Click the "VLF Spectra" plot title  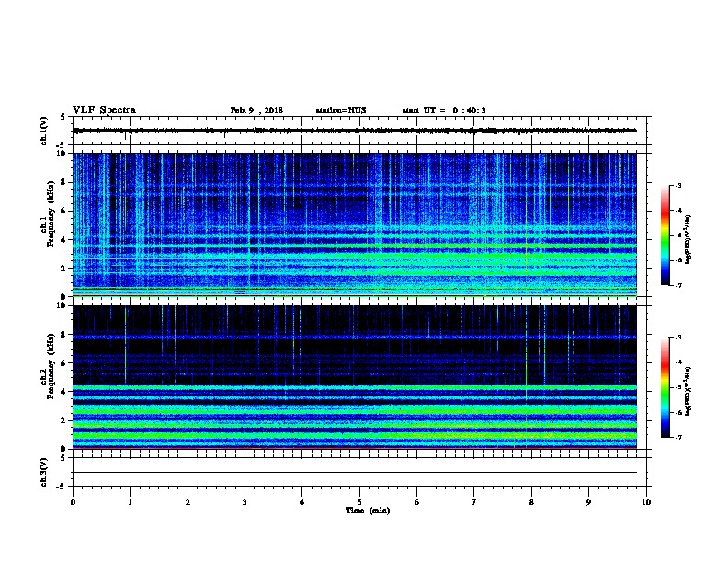[x=104, y=110]
